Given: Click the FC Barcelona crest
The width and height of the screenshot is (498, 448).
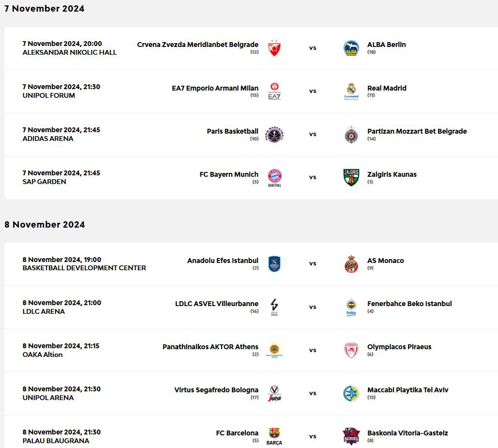Looking at the screenshot, I should [x=274, y=435].
